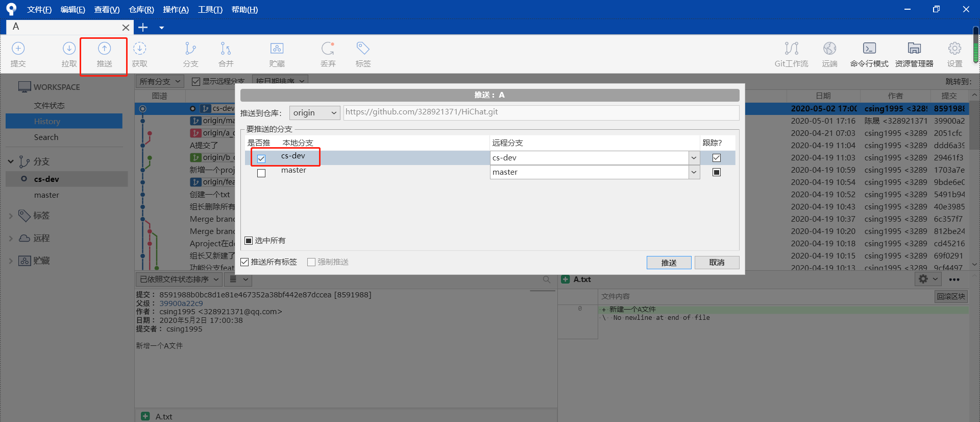The image size is (980, 422).
Task: Click the 推送 (Push) toolbar icon
Action: (104, 49)
